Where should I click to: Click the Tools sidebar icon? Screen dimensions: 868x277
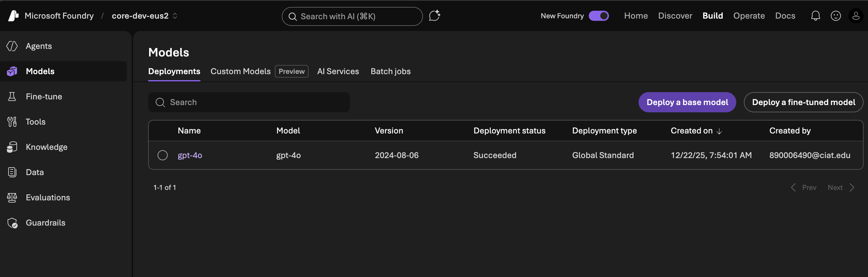click(12, 122)
